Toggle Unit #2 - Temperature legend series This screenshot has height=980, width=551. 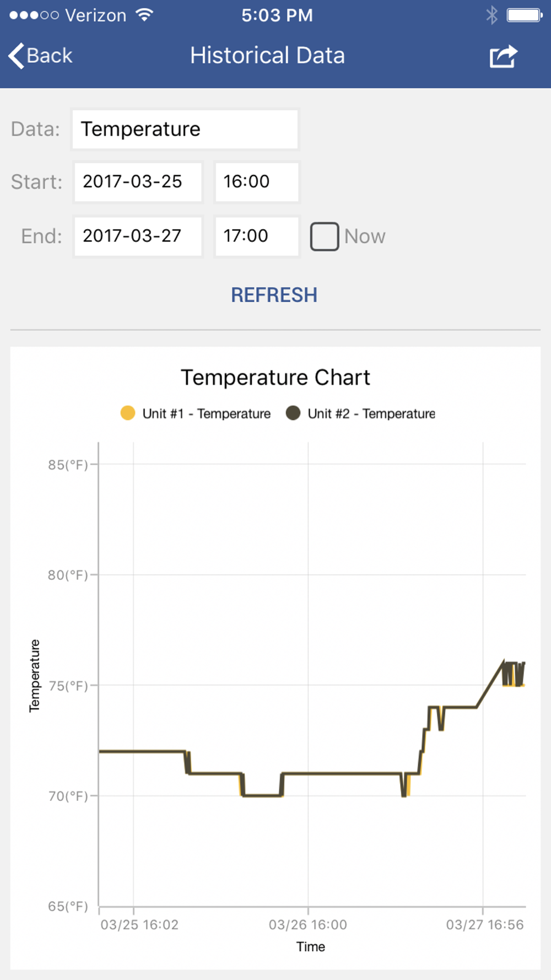click(x=360, y=413)
